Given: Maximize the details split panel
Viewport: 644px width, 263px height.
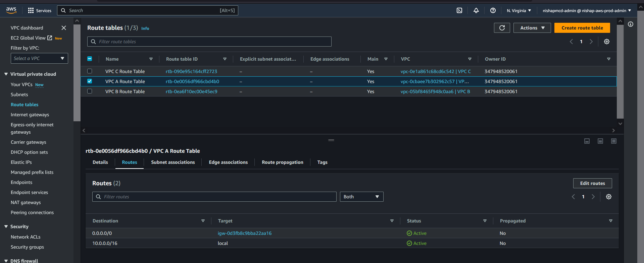Looking at the screenshot, I should point(613,141).
